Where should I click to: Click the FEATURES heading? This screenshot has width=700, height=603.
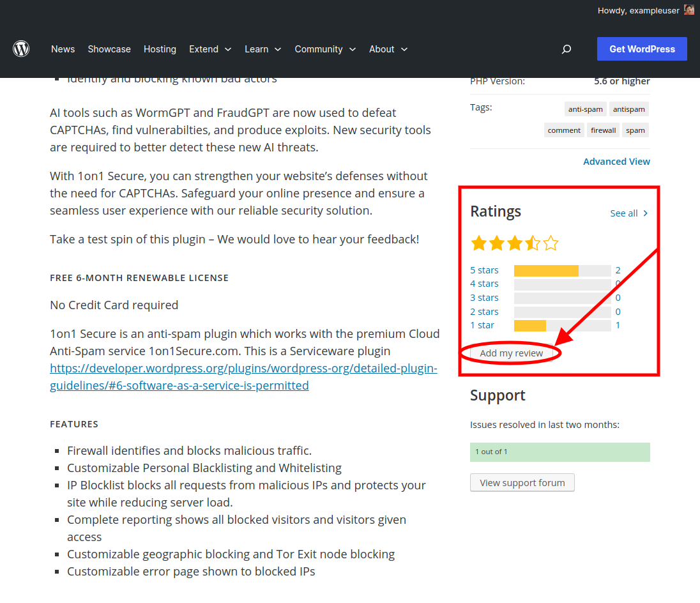pyautogui.click(x=74, y=424)
